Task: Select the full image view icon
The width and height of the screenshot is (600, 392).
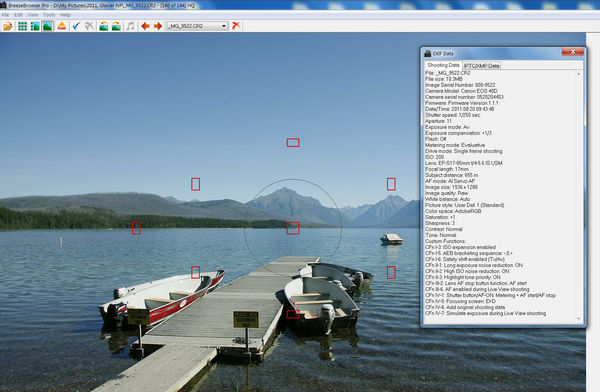Action: 48,26
